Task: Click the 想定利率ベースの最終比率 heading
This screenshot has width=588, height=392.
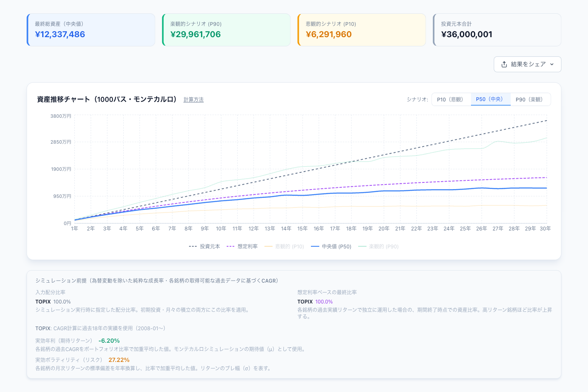Action: [x=327, y=293]
